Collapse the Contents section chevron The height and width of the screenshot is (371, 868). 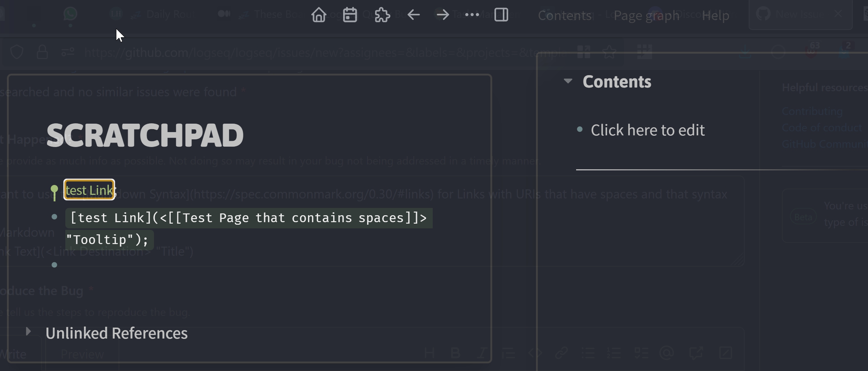[568, 81]
